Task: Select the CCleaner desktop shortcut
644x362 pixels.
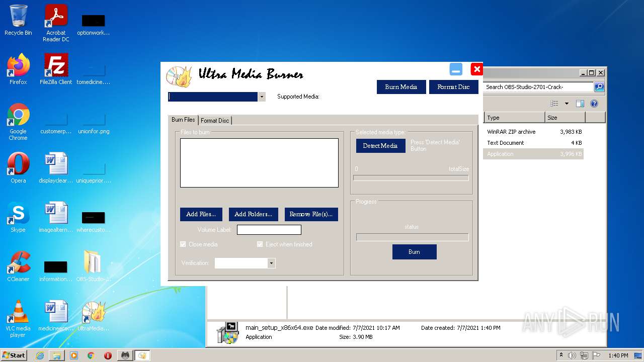Action: click(x=18, y=266)
